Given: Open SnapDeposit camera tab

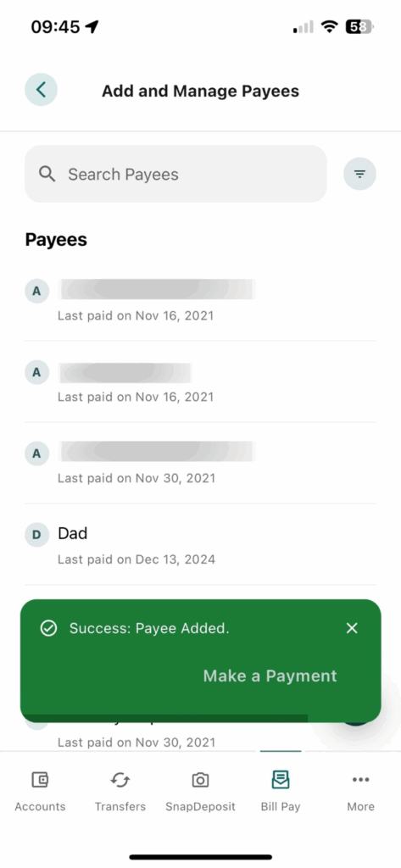Looking at the screenshot, I should [x=200, y=792].
